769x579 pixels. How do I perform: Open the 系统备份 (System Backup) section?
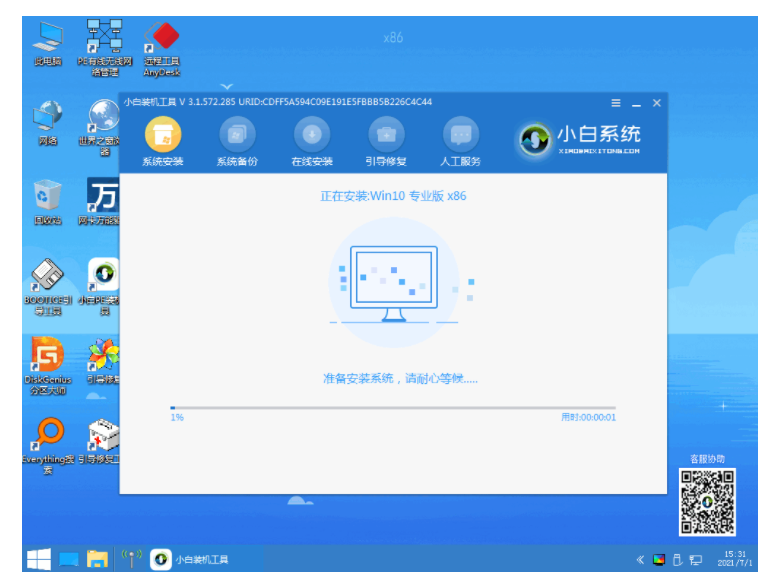(237, 135)
